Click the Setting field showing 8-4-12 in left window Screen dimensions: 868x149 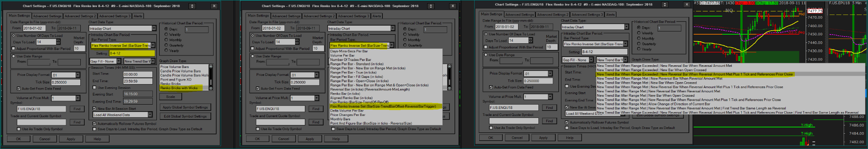[132, 53]
